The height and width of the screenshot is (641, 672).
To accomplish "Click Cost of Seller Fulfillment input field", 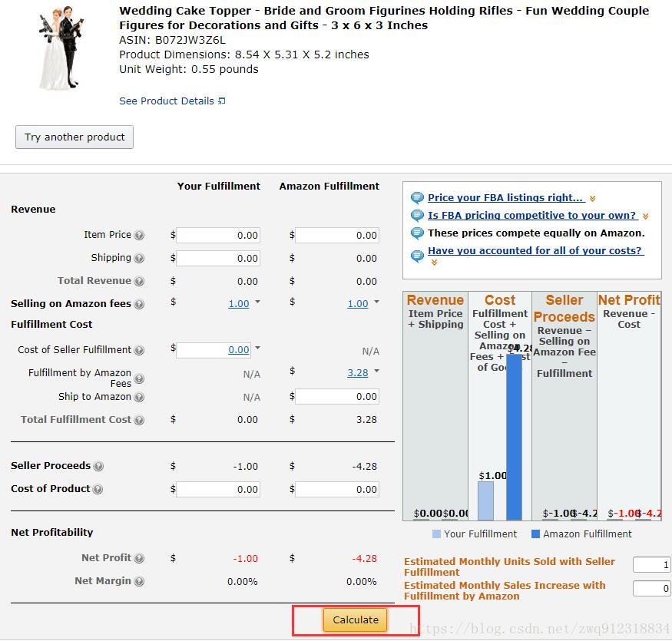I will 215,350.
